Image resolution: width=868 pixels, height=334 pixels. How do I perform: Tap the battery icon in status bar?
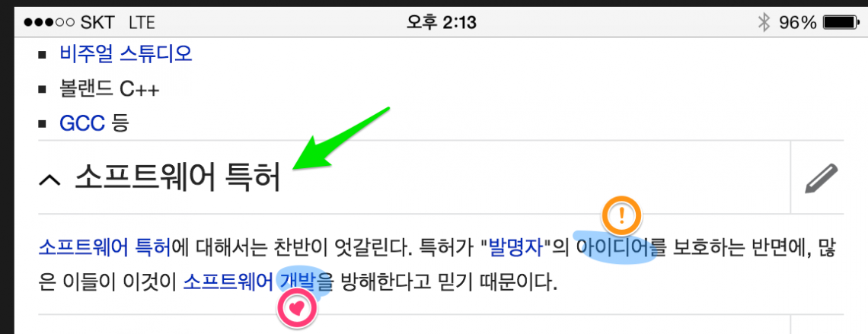(841, 23)
